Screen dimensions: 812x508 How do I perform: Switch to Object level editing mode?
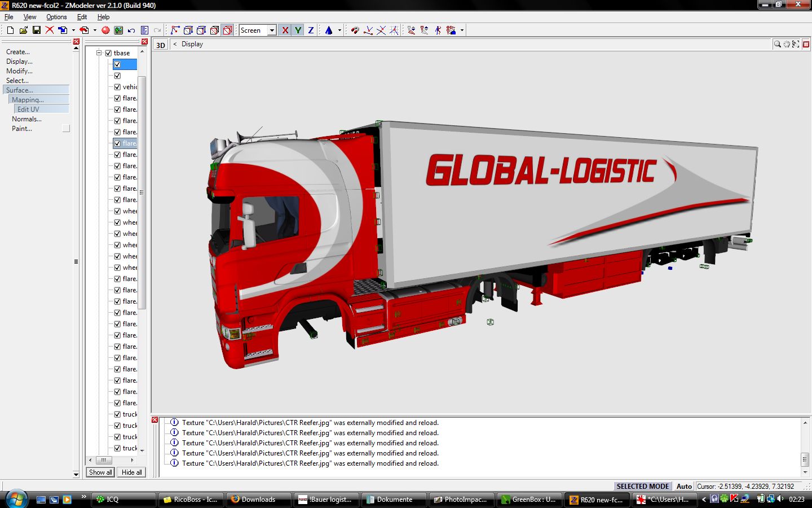214,30
